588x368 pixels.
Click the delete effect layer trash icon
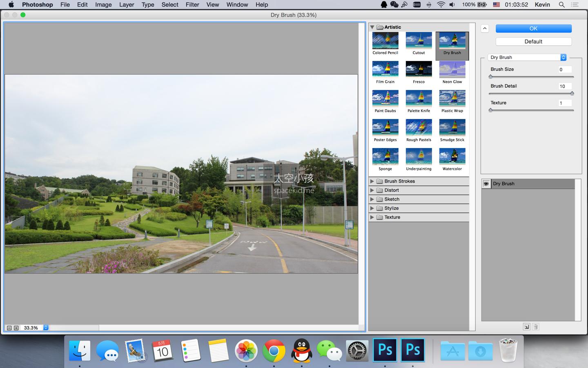coord(536,327)
